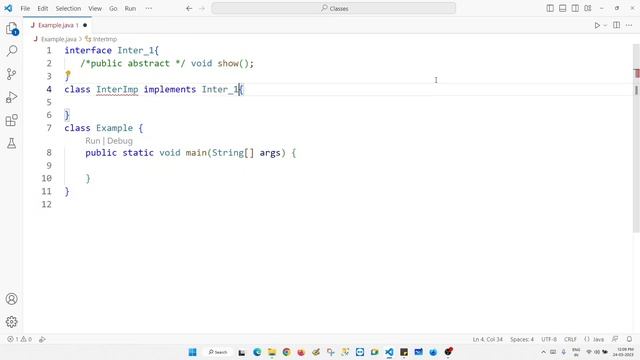This screenshot has height=360, width=640.
Task: Click line number 9 in gutter
Action: pos(49,165)
